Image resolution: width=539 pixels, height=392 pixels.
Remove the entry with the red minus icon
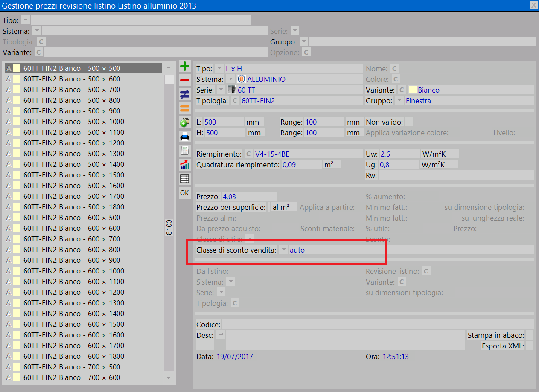click(184, 80)
